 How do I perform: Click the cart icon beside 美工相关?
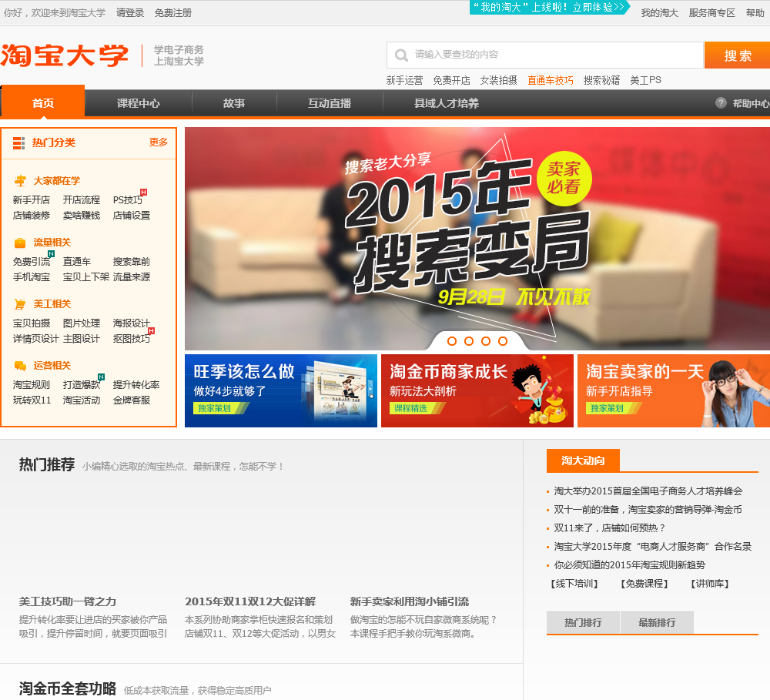[x=20, y=304]
